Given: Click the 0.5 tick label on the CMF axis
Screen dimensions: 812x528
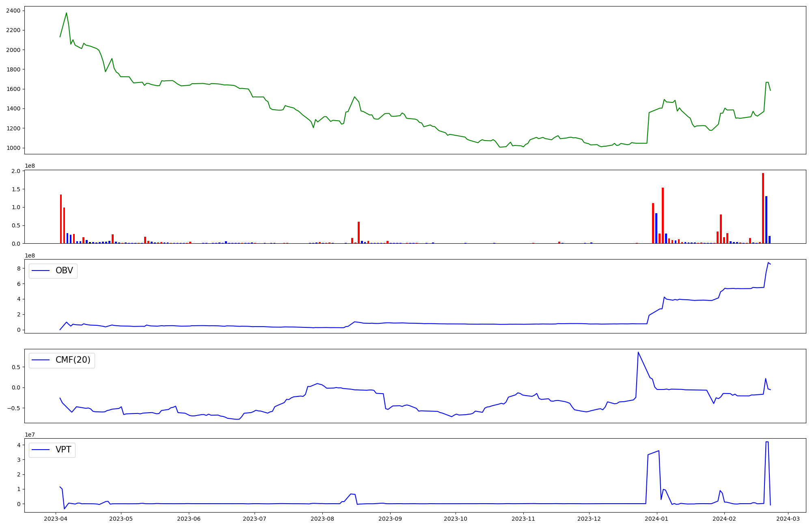Looking at the screenshot, I should (17, 367).
